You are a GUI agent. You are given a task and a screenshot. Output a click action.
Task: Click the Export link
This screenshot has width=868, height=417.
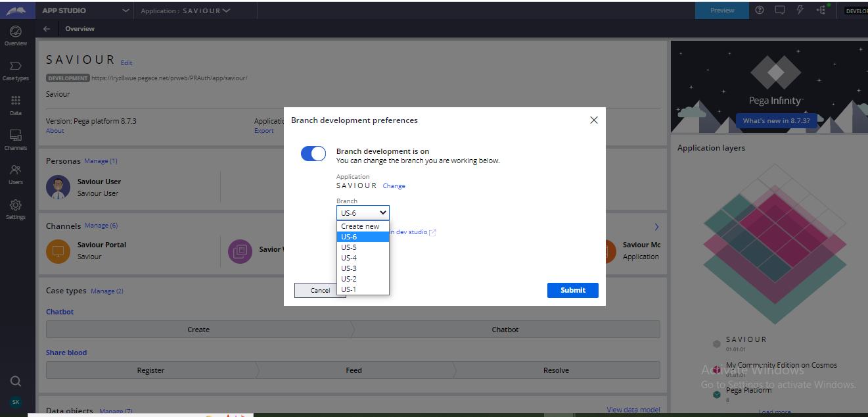tap(264, 131)
